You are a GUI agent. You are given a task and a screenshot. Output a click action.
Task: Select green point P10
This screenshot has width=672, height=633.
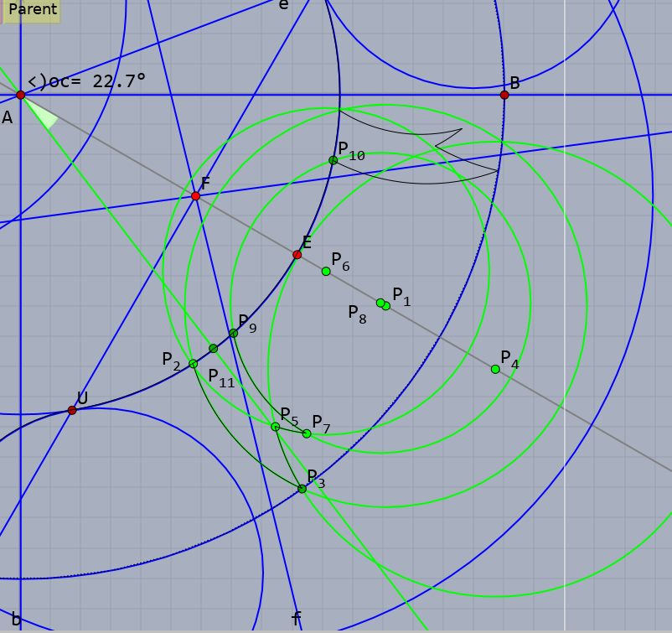pyautogui.click(x=333, y=160)
